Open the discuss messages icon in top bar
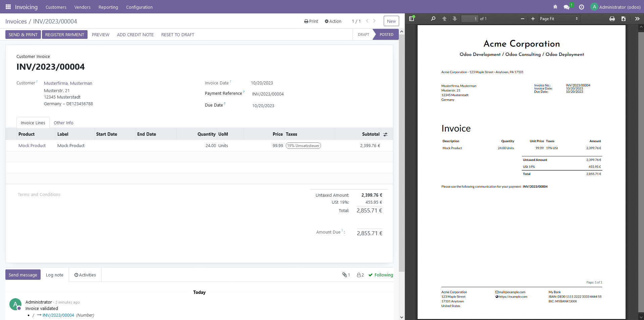The width and height of the screenshot is (644, 320). pyautogui.click(x=567, y=6)
